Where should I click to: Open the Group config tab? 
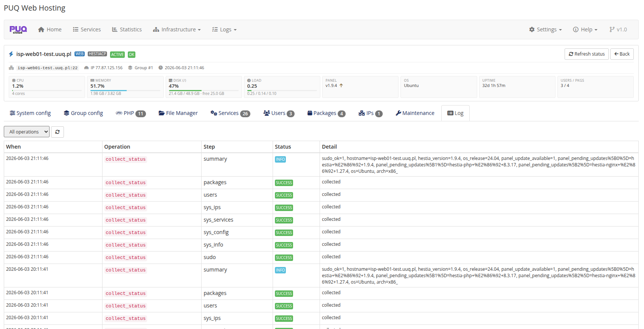(x=83, y=113)
